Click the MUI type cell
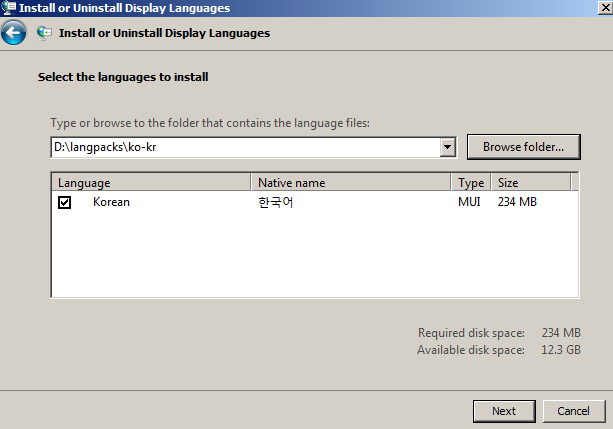 (x=469, y=202)
